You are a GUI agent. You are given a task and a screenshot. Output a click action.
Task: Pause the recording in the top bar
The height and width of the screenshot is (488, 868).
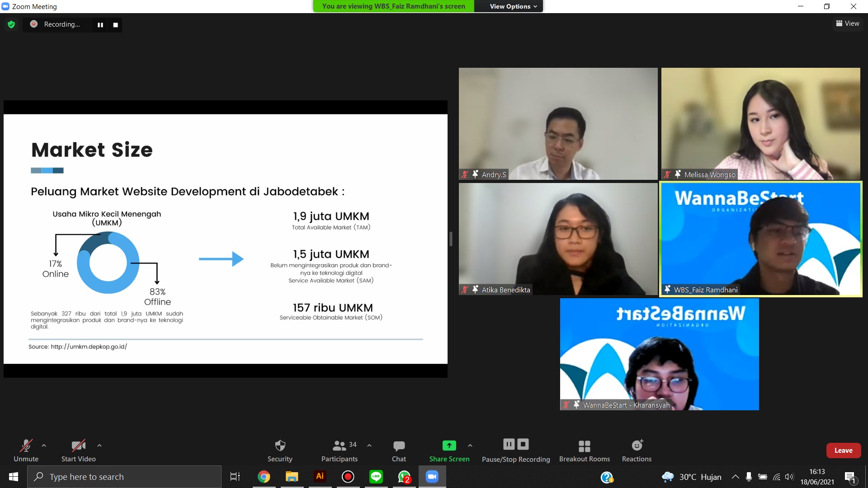pos(100,25)
